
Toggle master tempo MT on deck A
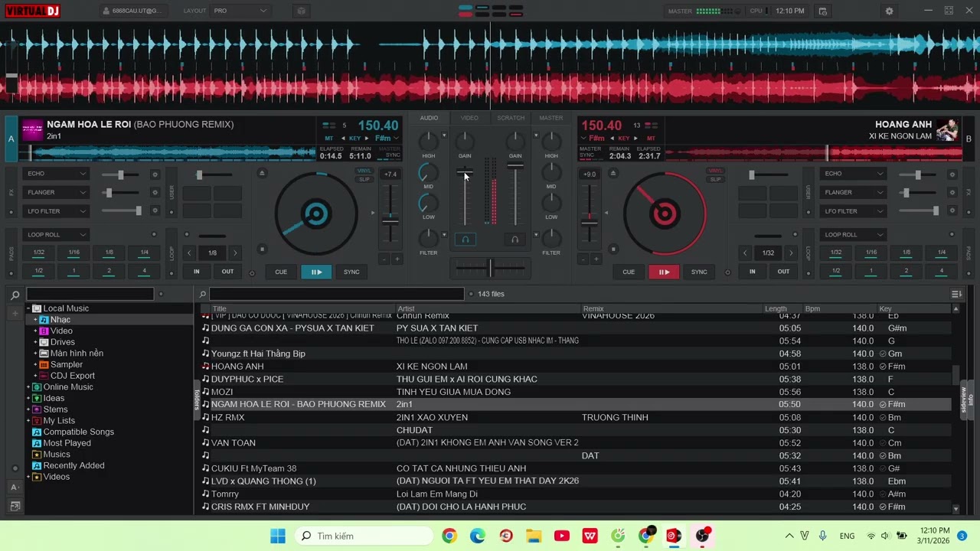tap(328, 139)
